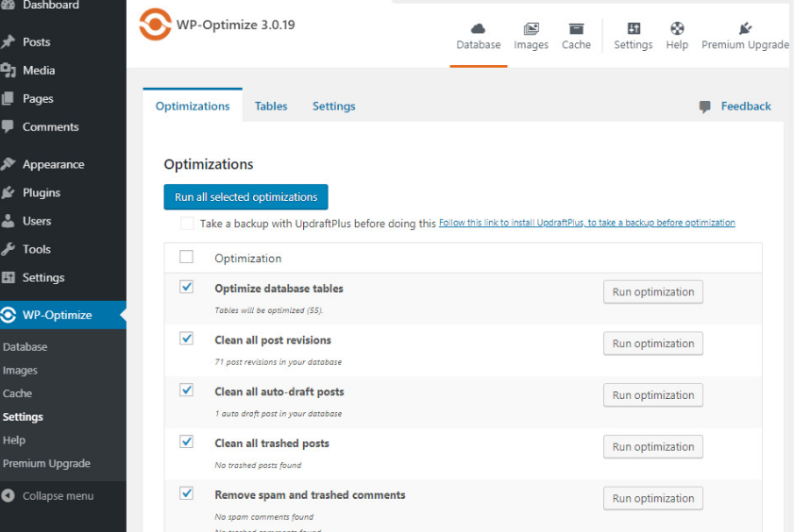Open Premium Upgrade submenu in sidebar
The width and height of the screenshot is (794, 532).
46,463
